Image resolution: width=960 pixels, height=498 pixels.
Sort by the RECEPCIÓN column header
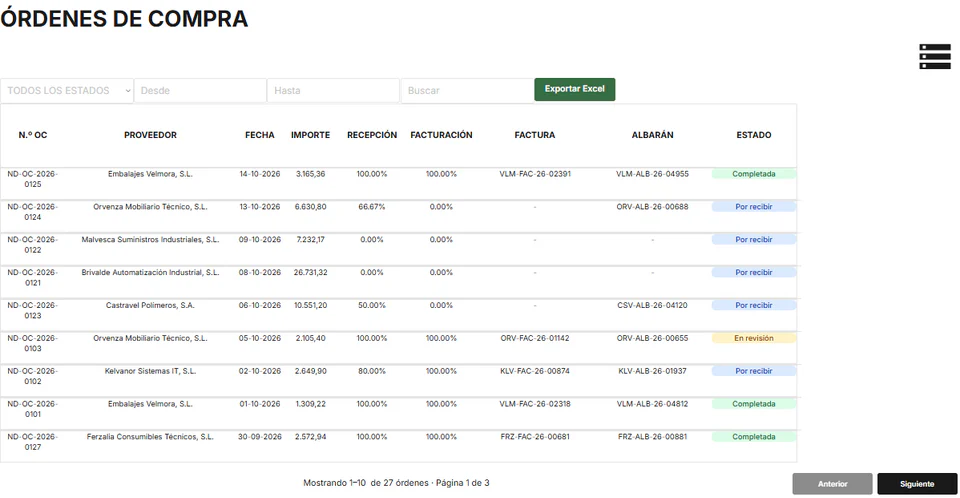click(x=372, y=135)
